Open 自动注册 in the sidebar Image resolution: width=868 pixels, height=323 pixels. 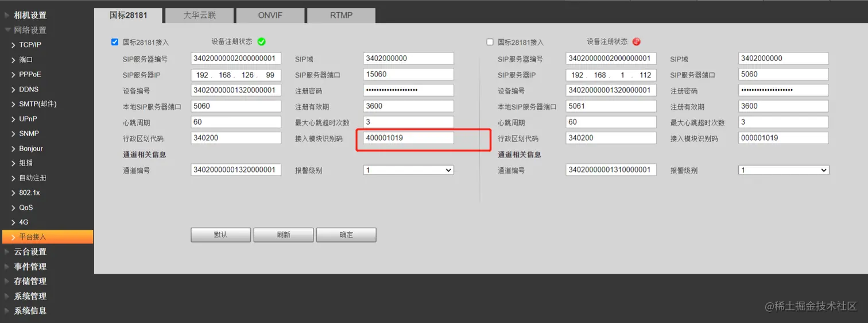pyautogui.click(x=33, y=178)
